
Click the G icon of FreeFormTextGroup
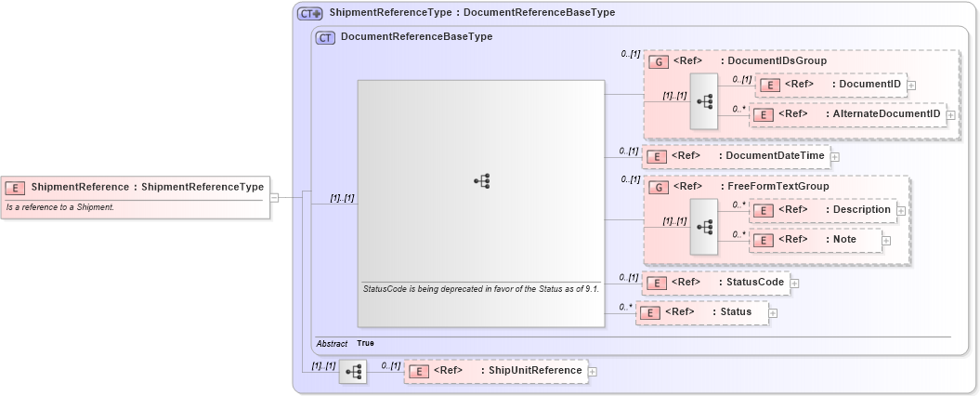pos(658,187)
